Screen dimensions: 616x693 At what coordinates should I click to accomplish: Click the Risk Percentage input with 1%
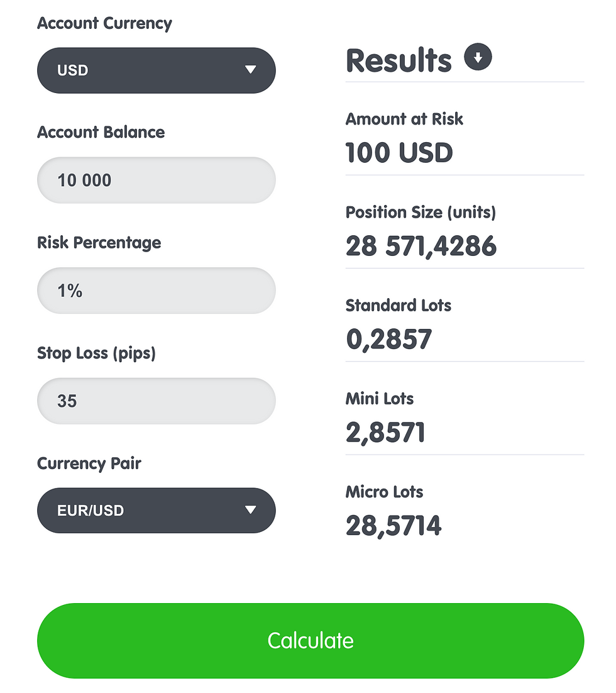[x=156, y=291]
